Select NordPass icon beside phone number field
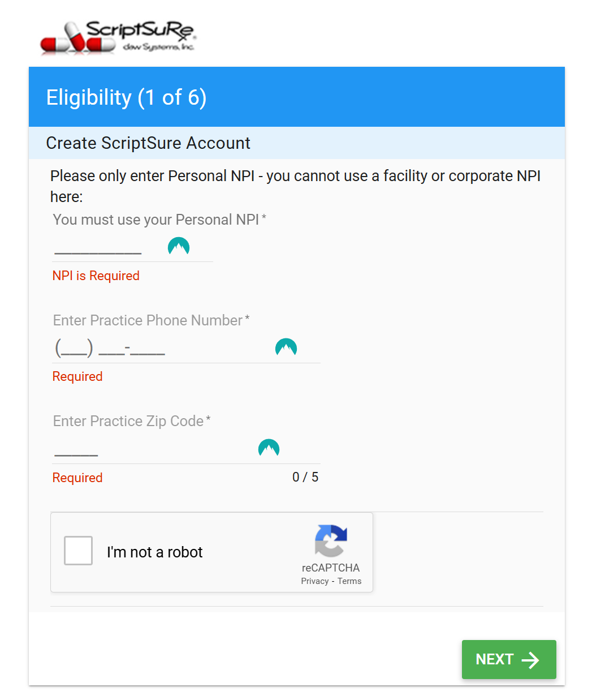The width and height of the screenshot is (592, 700). point(286,347)
